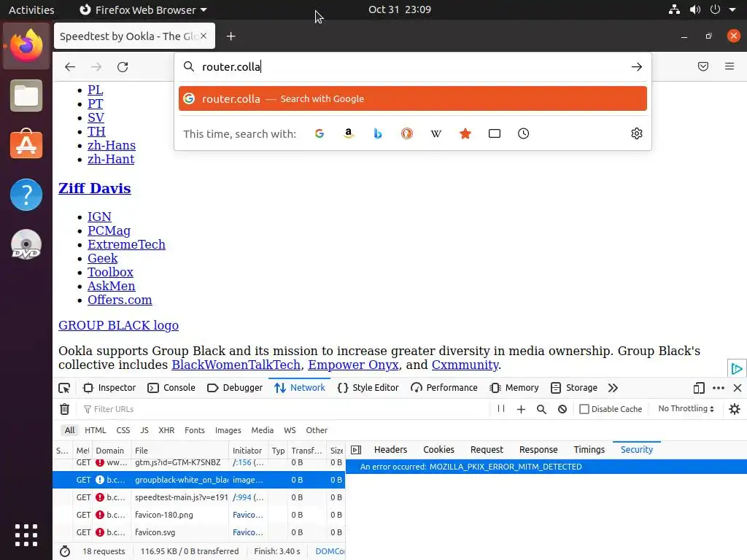Search history with clock icon
The width and height of the screenshot is (747, 560).
pos(524,134)
